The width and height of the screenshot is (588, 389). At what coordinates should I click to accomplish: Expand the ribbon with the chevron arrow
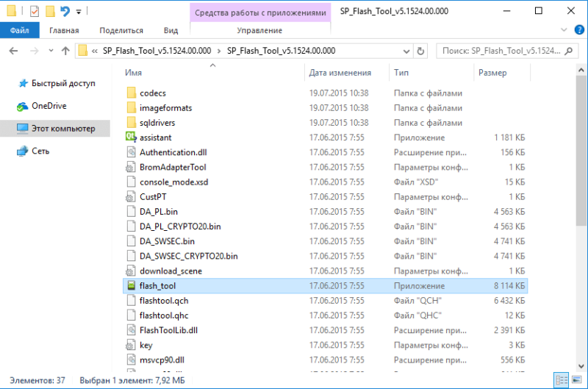[564, 30]
